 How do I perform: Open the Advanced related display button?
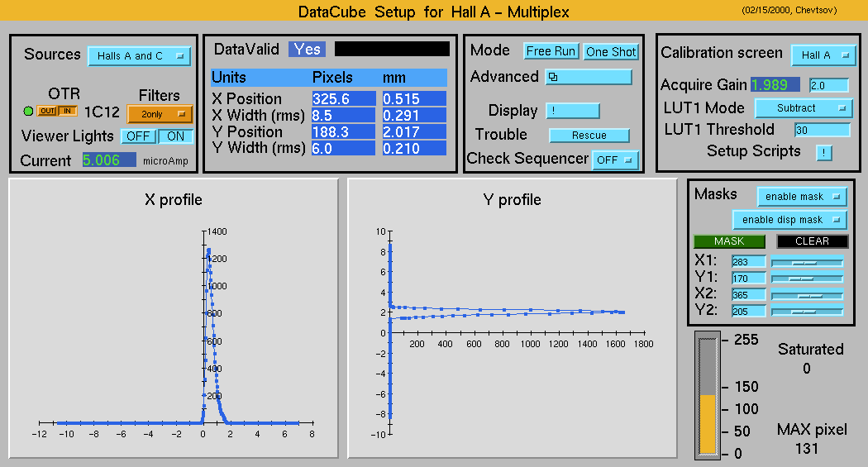588,77
